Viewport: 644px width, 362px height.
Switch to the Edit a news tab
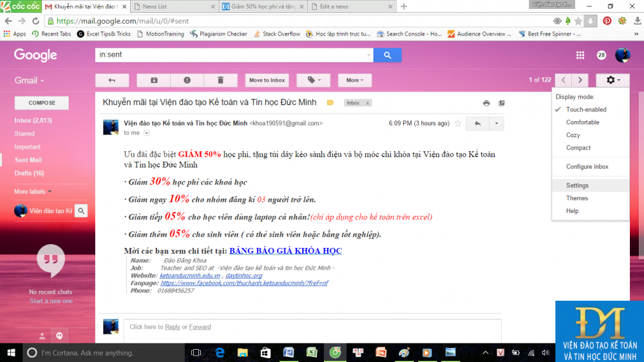coord(352,6)
